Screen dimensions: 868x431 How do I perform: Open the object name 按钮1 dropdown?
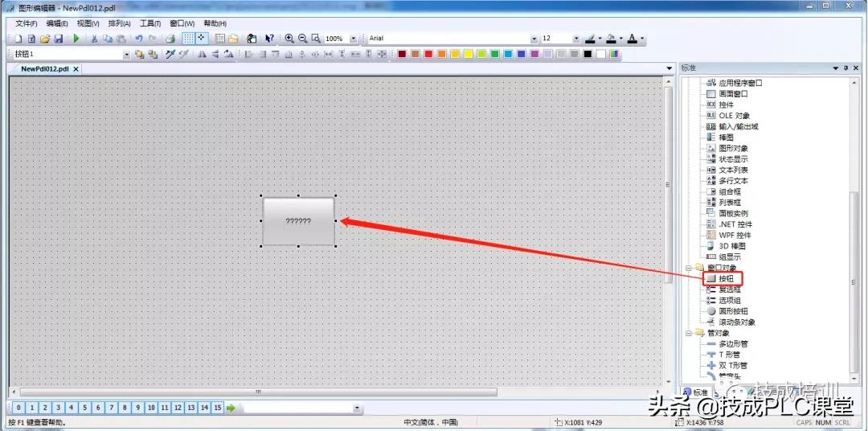[x=126, y=55]
